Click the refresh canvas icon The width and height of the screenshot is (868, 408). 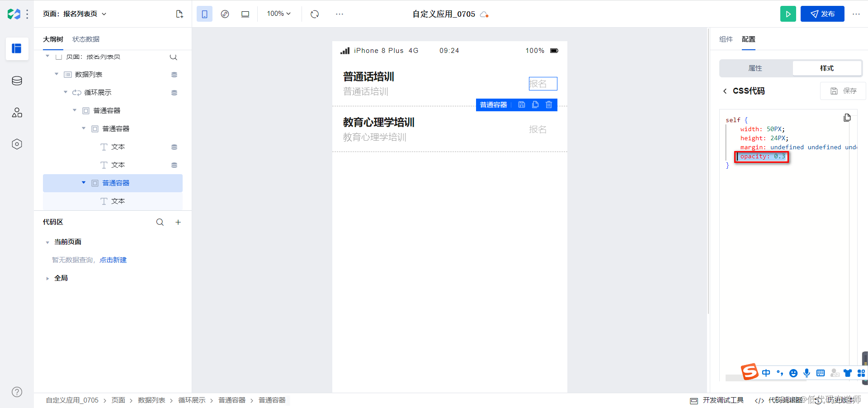point(315,14)
